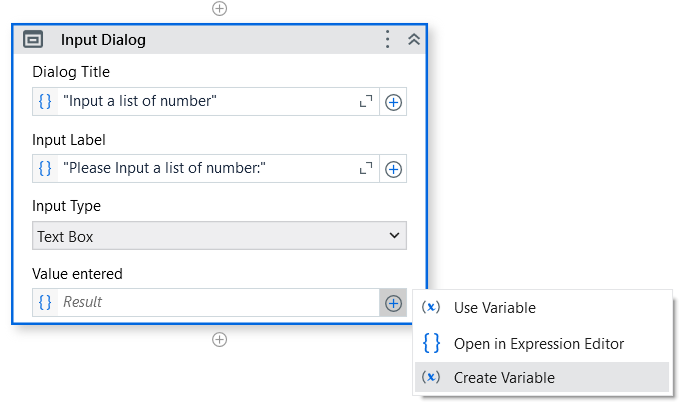Click the curly braces icon in Dialog Title field
Screen dimensions: 680x408
[45, 101]
